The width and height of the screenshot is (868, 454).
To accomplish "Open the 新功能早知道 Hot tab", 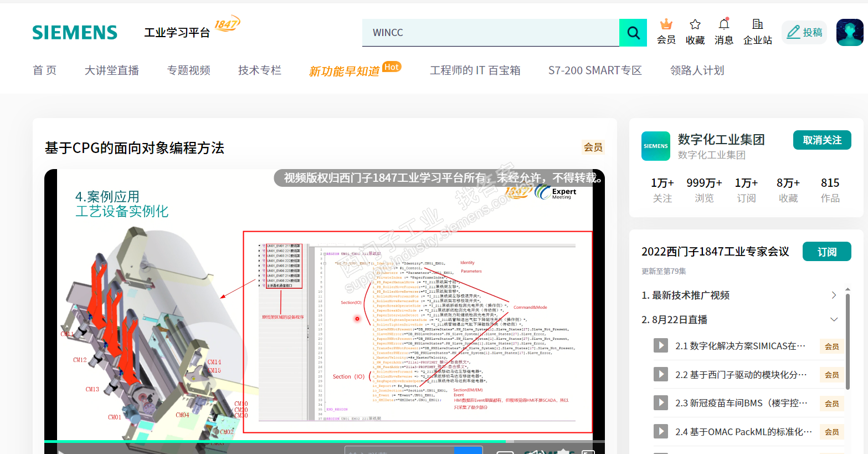I will coord(355,70).
